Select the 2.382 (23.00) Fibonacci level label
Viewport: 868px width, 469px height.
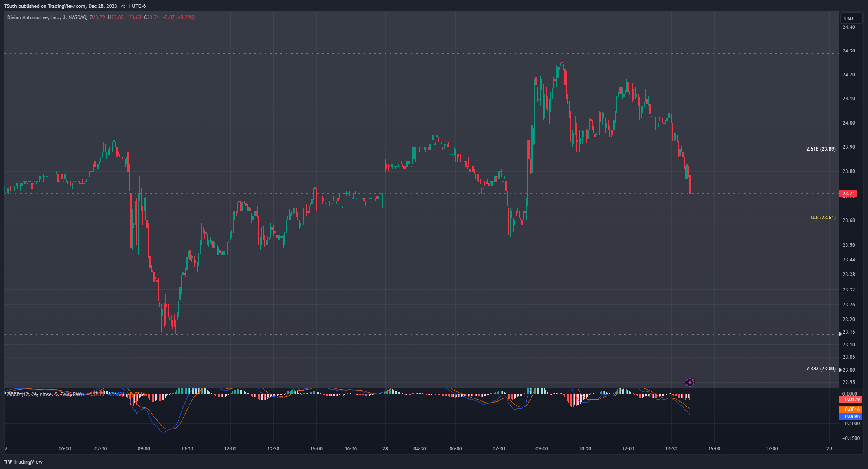(821, 369)
